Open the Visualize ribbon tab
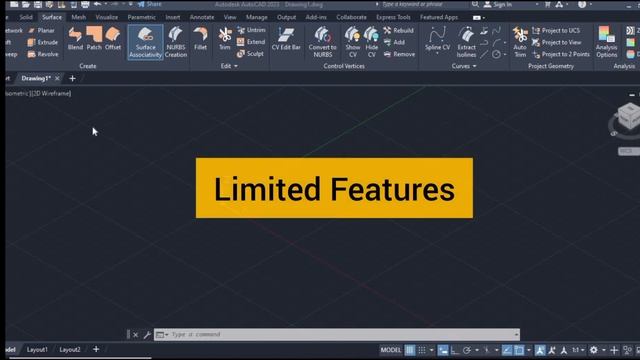 pos(107,17)
